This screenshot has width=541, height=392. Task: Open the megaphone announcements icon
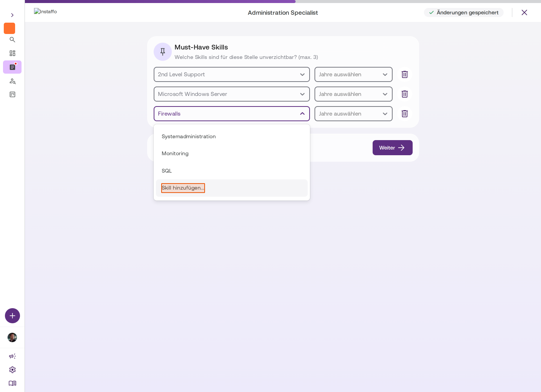click(x=12, y=356)
